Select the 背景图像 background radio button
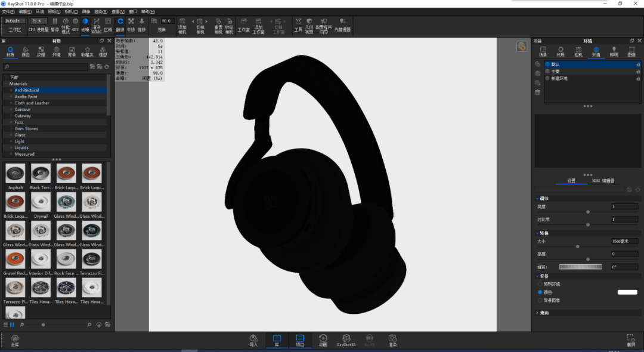The width and height of the screenshot is (644, 352). pos(540,301)
